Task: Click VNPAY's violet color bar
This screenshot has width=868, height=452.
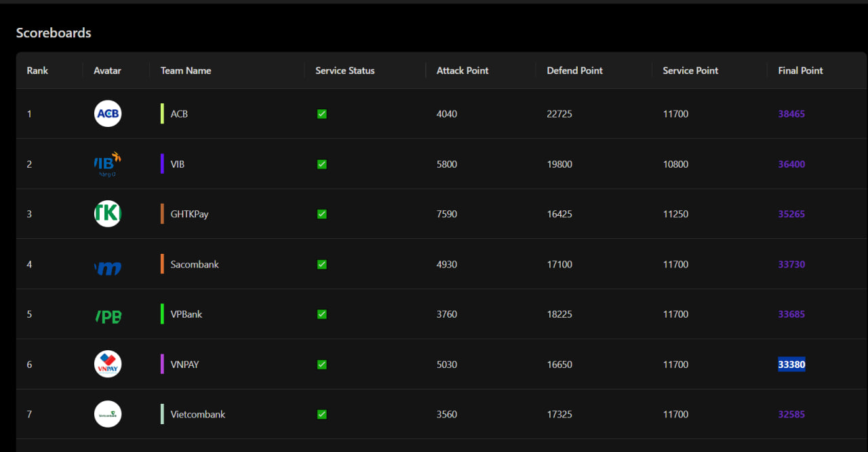Action: point(162,364)
